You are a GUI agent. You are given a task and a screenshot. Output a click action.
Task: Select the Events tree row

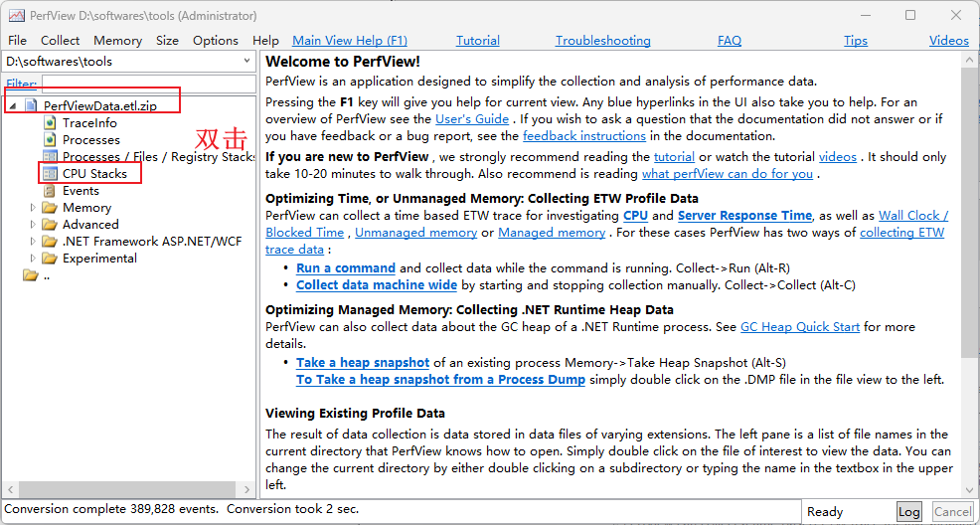point(81,191)
